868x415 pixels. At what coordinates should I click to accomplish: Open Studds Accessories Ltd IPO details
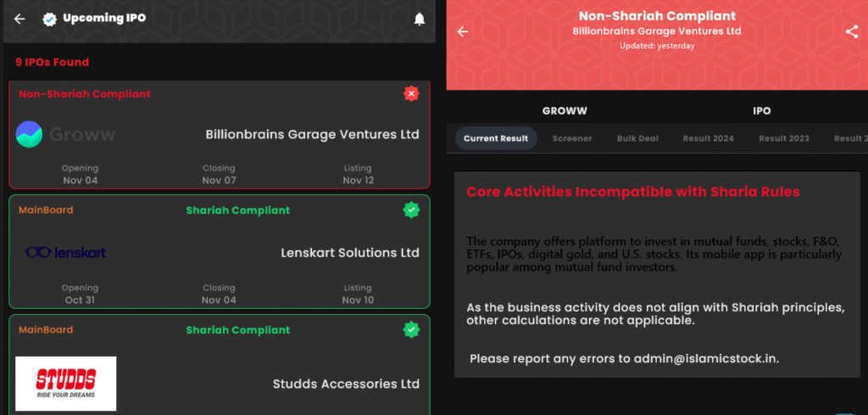tap(346, 384)
